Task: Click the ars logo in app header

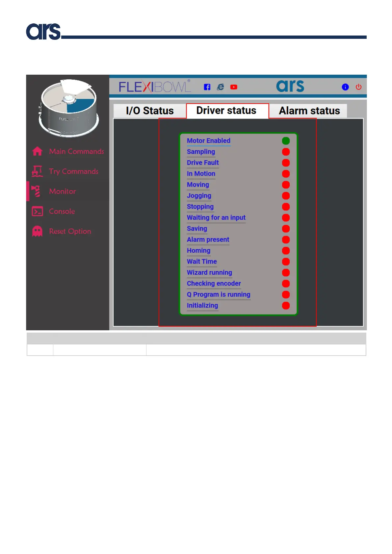Action: coord(290,86)
